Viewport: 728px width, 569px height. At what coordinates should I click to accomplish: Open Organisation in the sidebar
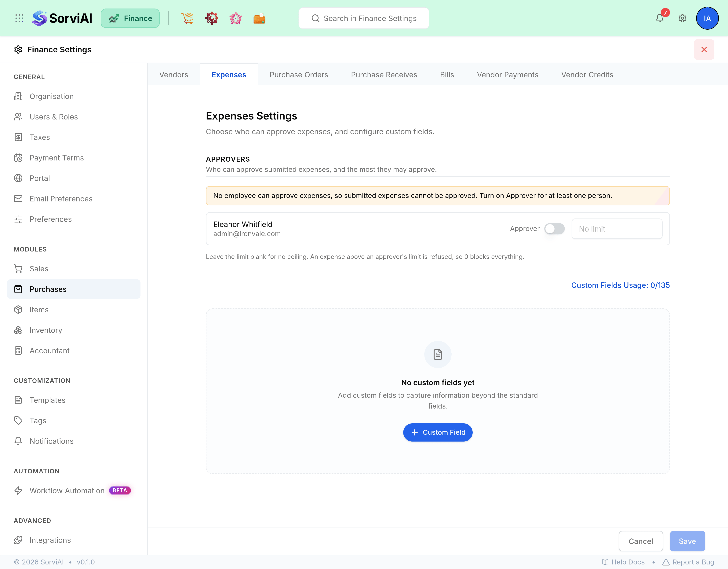pos(74,96)
